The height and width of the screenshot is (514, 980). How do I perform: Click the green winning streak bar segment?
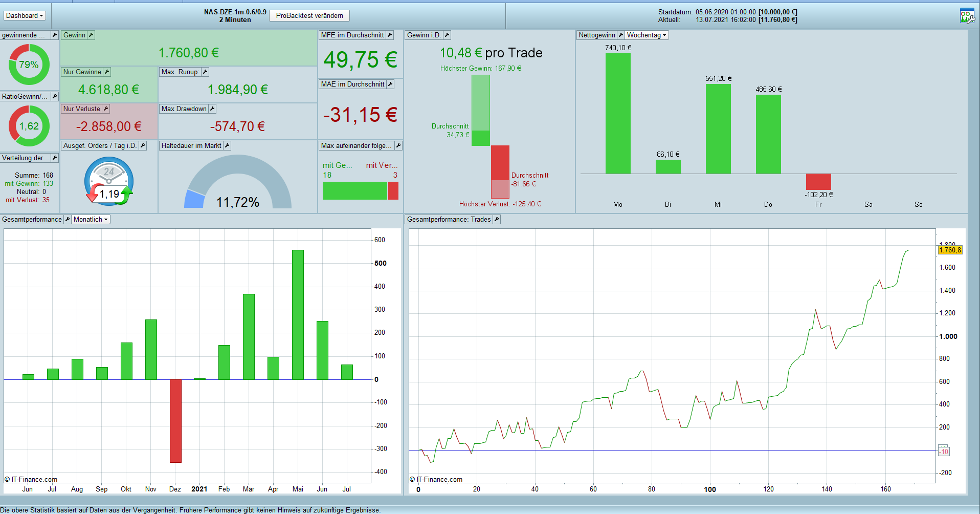click(x=355, y=190)
